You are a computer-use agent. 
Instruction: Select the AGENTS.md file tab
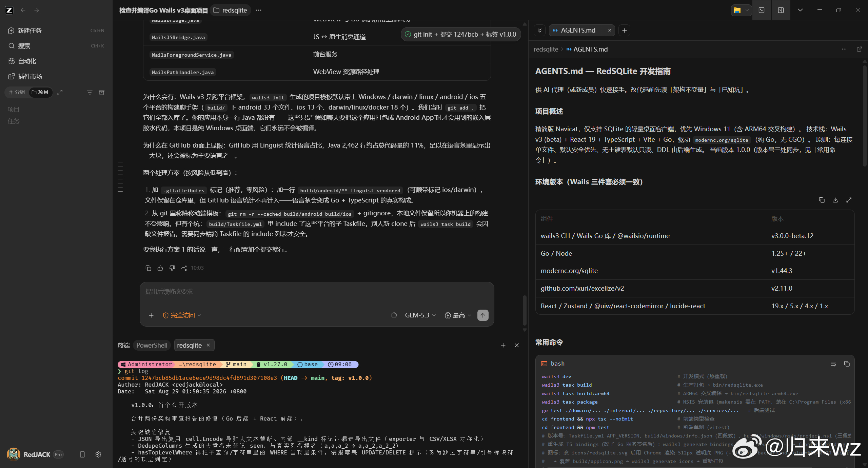pos(577,31)
